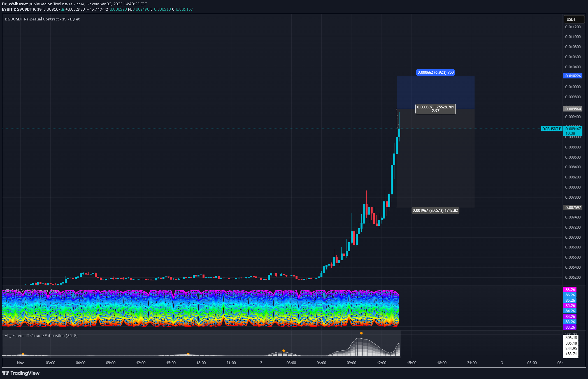
Task: Click the profit label 0.000662 (6.92%) 750
Action: [x=436, y=72]
